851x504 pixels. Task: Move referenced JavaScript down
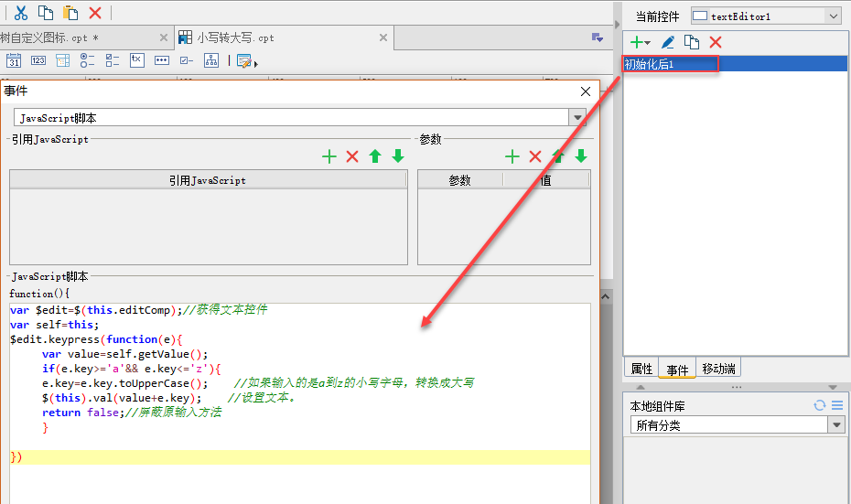pos(398,156)
